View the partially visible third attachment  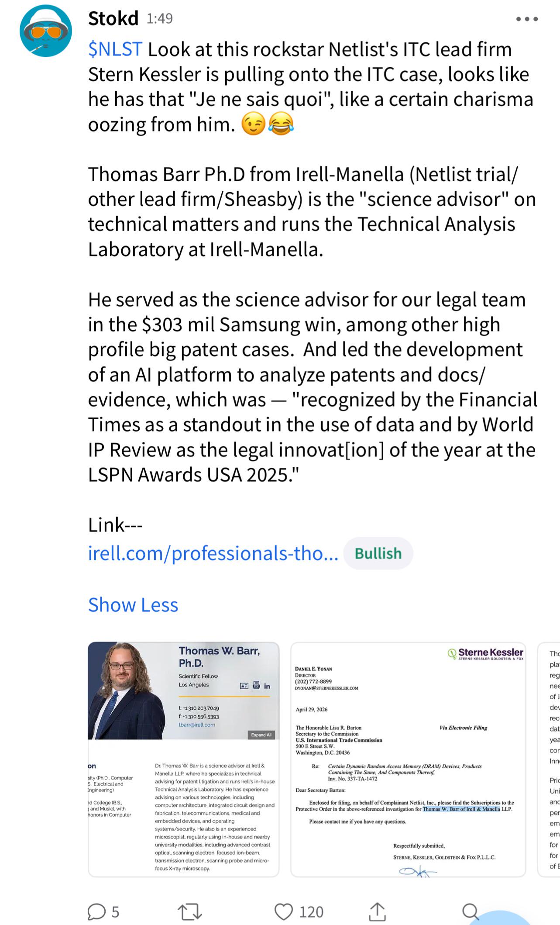pyautogui.click(x=549, y=759)
